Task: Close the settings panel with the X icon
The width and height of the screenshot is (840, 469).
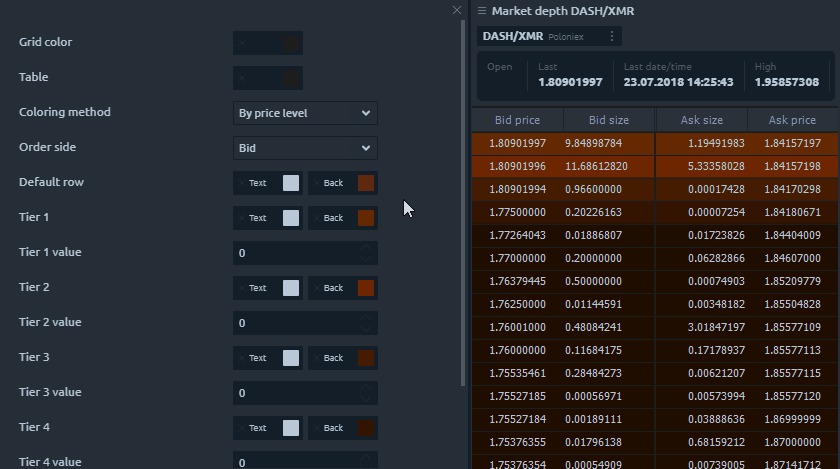Action: point(457,10)
